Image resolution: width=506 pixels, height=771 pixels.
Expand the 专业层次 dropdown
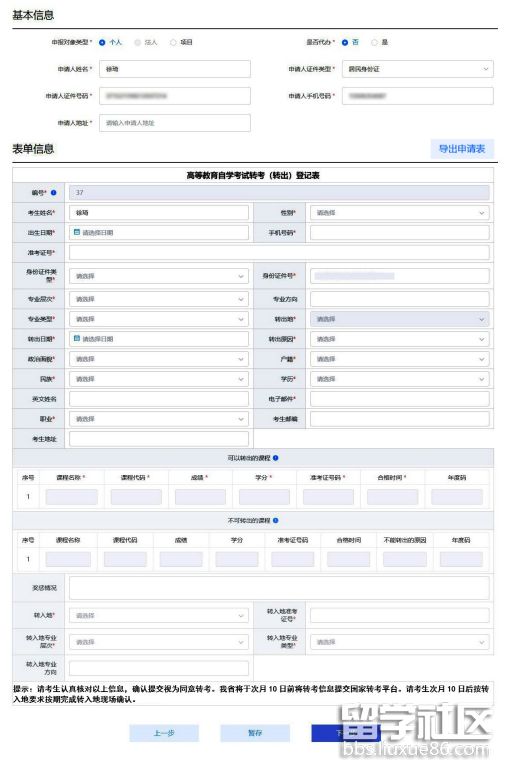pyautogui.click(x=158, y=299)
